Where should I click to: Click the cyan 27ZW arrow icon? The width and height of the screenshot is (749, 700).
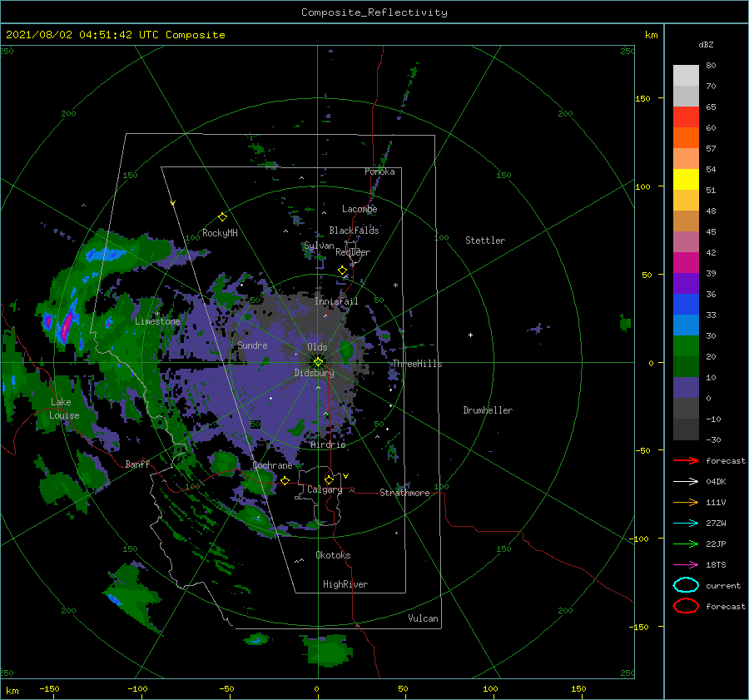pos(686,524)
